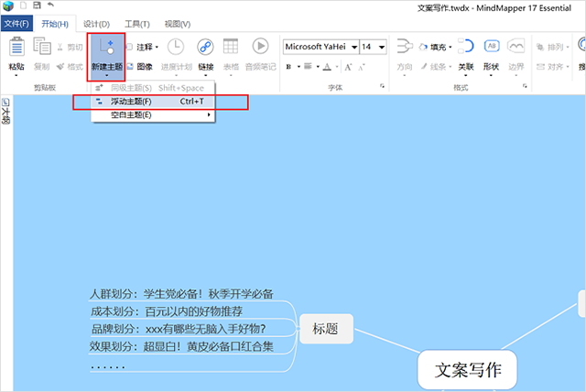Open the File (文件) menu
The image size is (586, 392).
coord(16,23)
